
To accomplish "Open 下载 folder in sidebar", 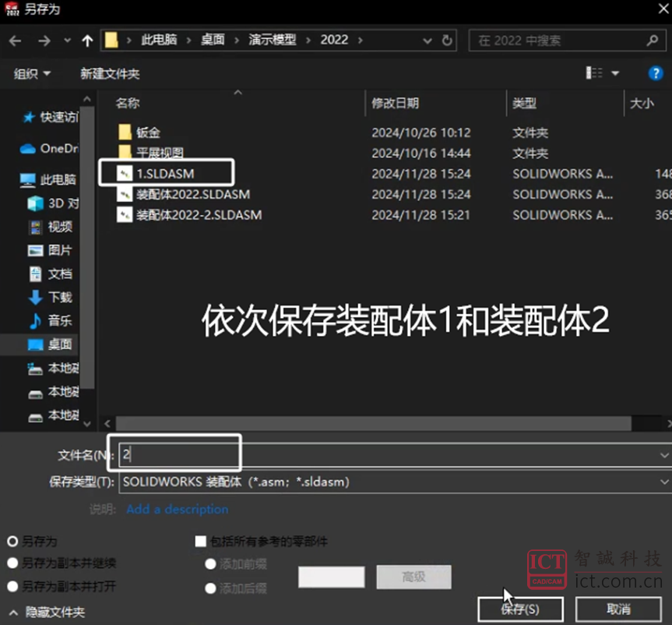I will 50,297.
